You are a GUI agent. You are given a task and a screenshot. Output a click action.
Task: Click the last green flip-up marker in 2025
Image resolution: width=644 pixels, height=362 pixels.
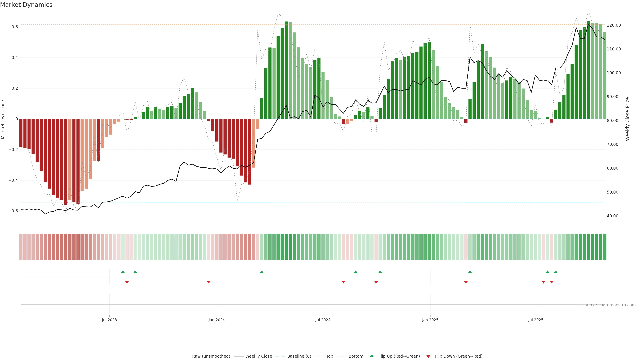pyautogui.click(x=555, y=272)
